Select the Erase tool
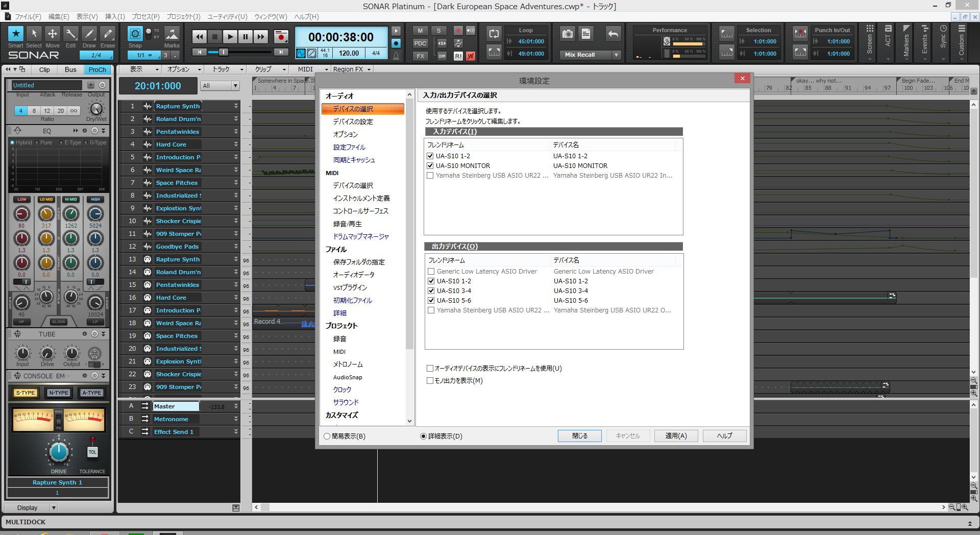This screenshot has width=980, height=535. click(107, 34)
